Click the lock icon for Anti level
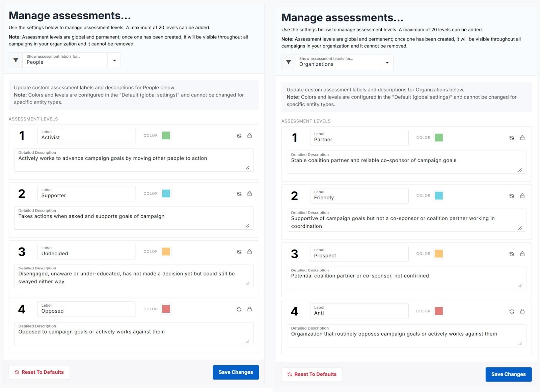 [522, 311]
